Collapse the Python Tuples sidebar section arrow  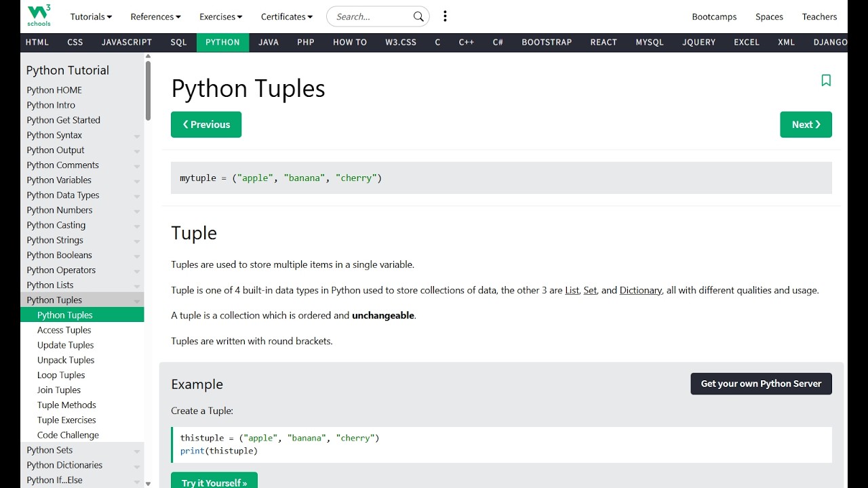[x=137, y=301]
